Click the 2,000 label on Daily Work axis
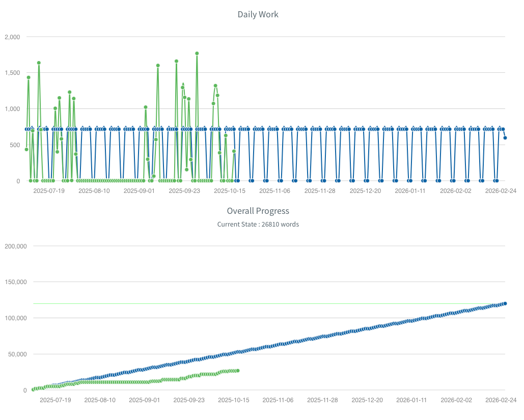Viewport: 524px width, 420px height. pyautogui.click(x=11, y=37)
